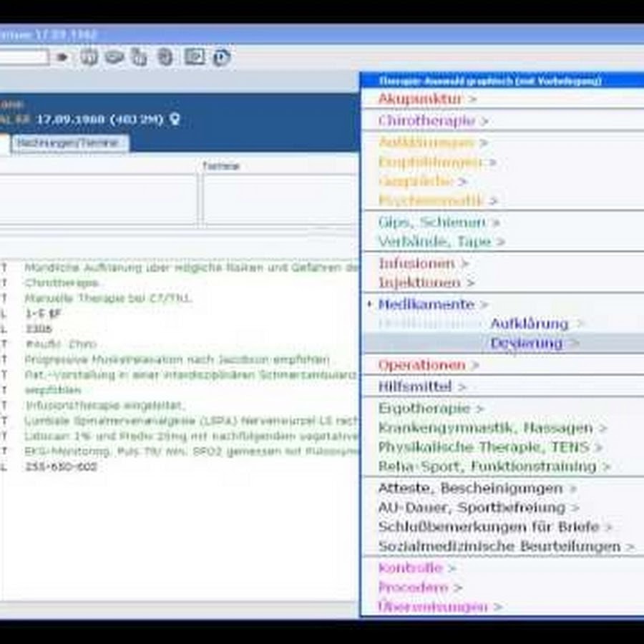This screenshot has width=644, height=644.
Task: Click the toolbar icon left of the framed icon
Action: tap(165, 57)
